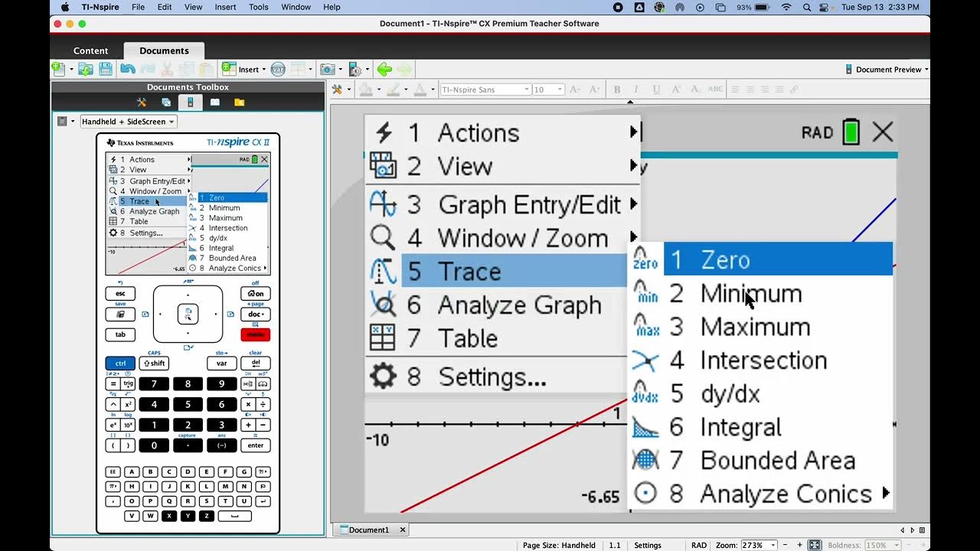The image size is (980, 551).
Task: Open Content Explorer folder icon in toolbox
Action: coord(239,102)
